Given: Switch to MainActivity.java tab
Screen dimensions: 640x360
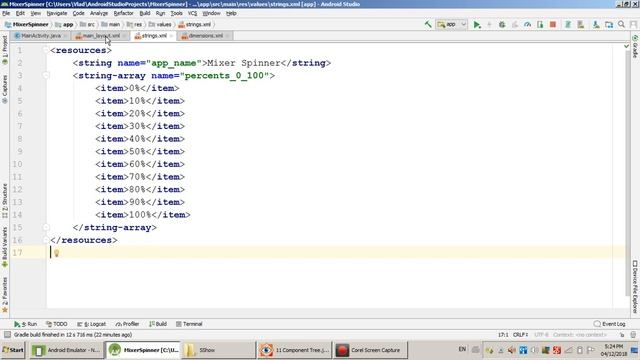Looking at the screenshot, I should pos(40,36).
